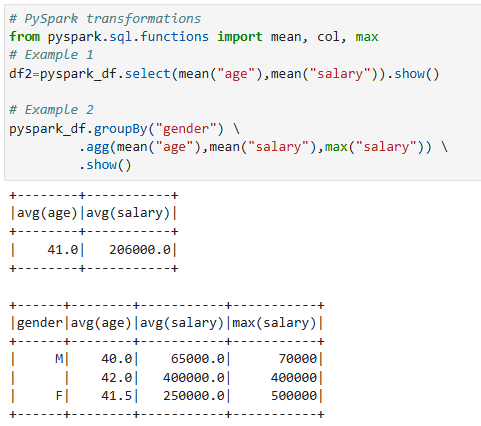Click the '# PySpark transformations' comment line
This screenshot has width=481, height=426.
[x=105, y=18]
